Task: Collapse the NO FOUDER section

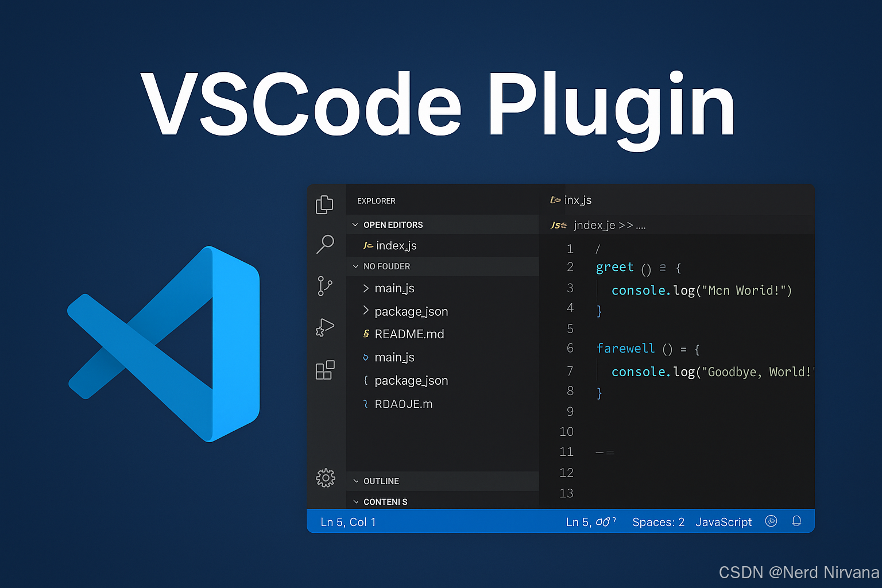Action: (x=355, y=266)
